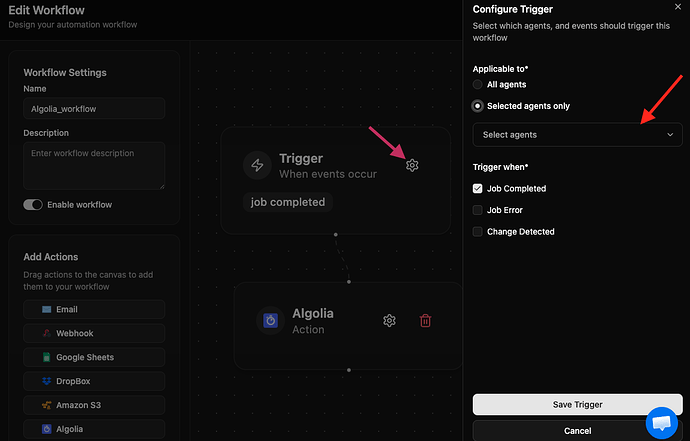
Task: Click the 'Trigger when' label
Action: tap(500, 167)
